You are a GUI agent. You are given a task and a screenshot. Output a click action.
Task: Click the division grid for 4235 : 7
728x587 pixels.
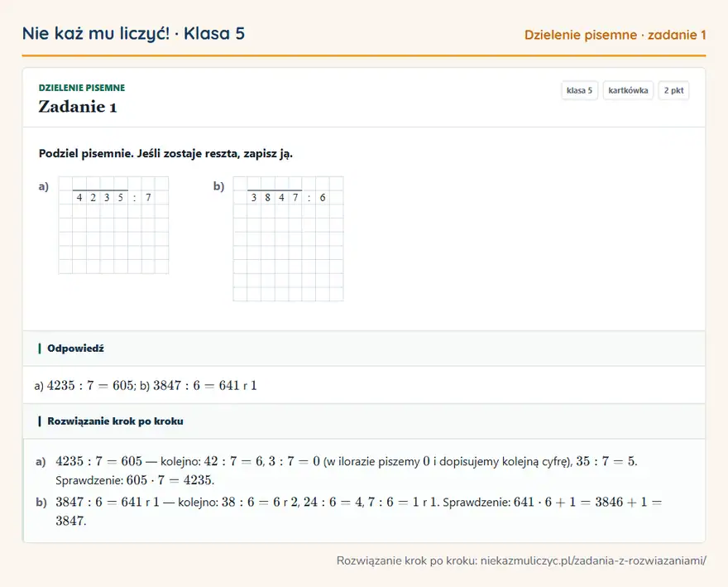[x=113, y=225]
